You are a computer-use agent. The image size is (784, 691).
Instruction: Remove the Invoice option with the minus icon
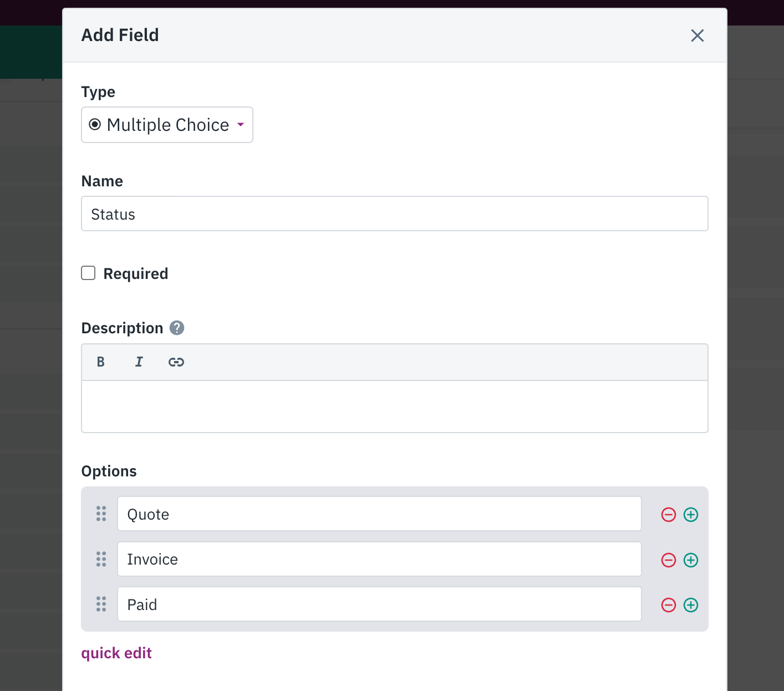click(669, 560)
